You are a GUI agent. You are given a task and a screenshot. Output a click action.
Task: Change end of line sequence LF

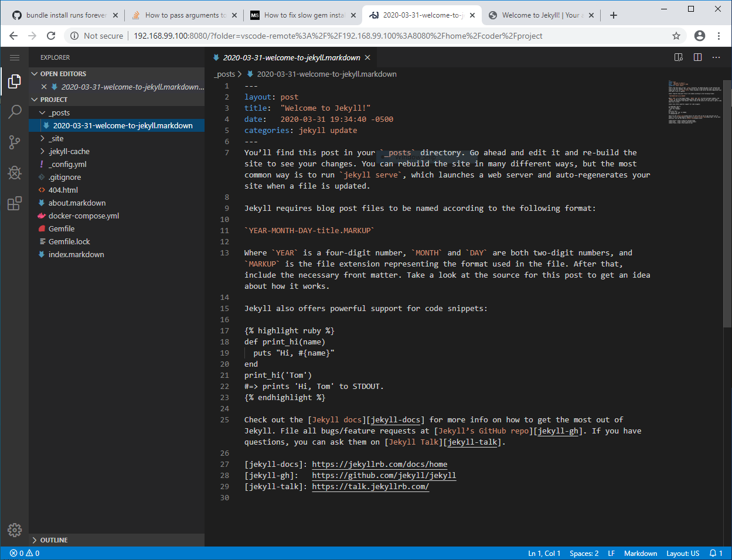611,553
